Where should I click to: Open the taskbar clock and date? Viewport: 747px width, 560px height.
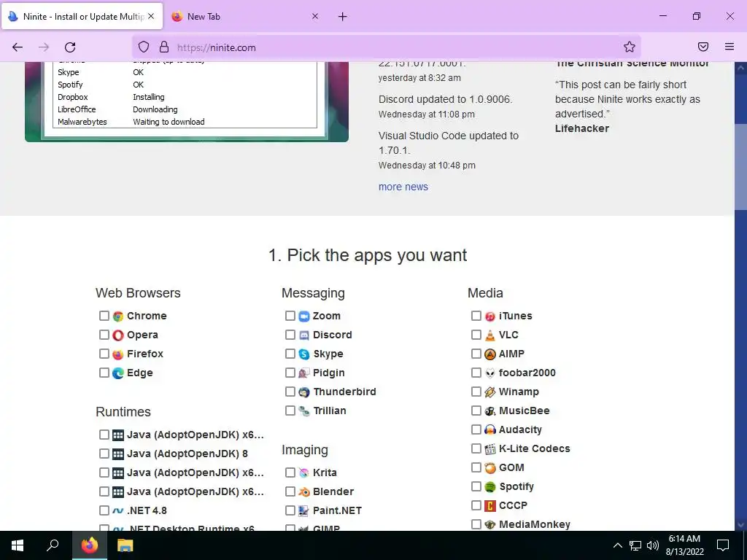click(x=684, y=545)
